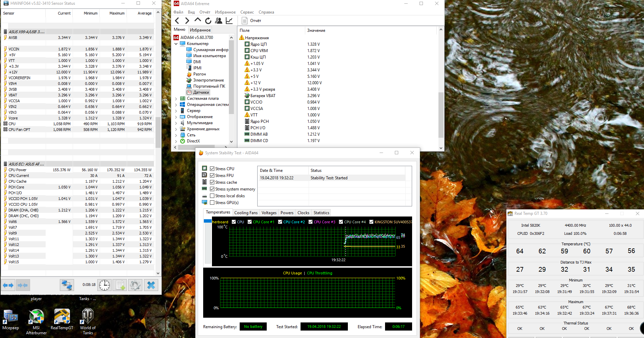Open HWiNFO remote network sensors icon
Screen dimensions: 644x338
click(x=67, y=285)
